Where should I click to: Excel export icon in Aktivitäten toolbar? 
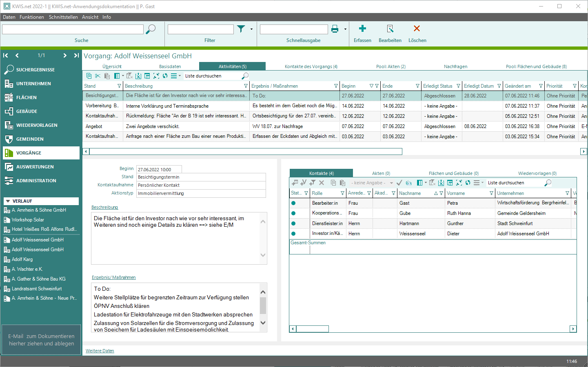point(138,76)
